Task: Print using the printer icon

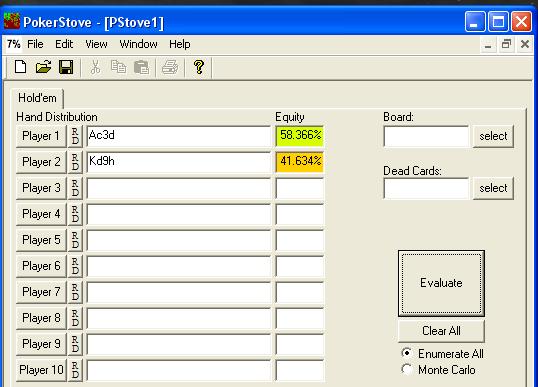Action: (x=170, y=67)
